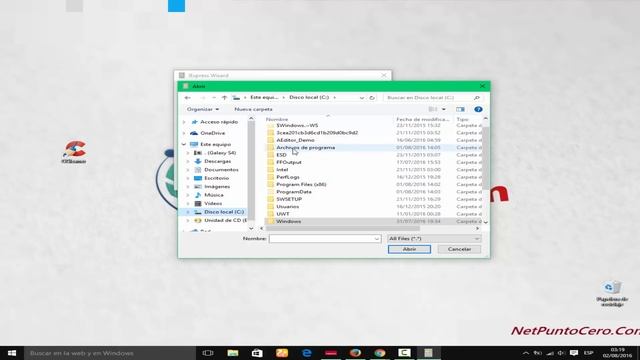640x360 pixels.
Task: Go back with the left arrow button
Action: (x=187, y=98)
